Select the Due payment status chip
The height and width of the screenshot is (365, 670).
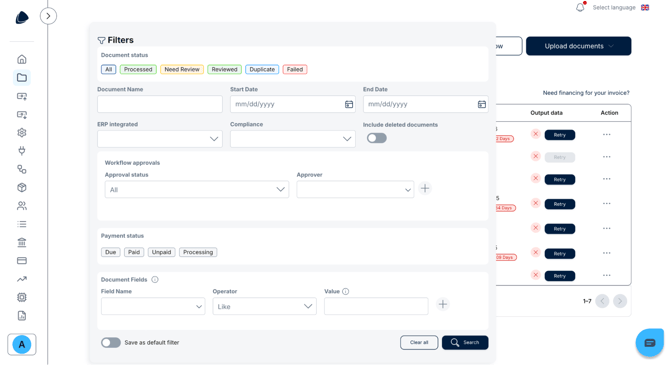[111, 252]
